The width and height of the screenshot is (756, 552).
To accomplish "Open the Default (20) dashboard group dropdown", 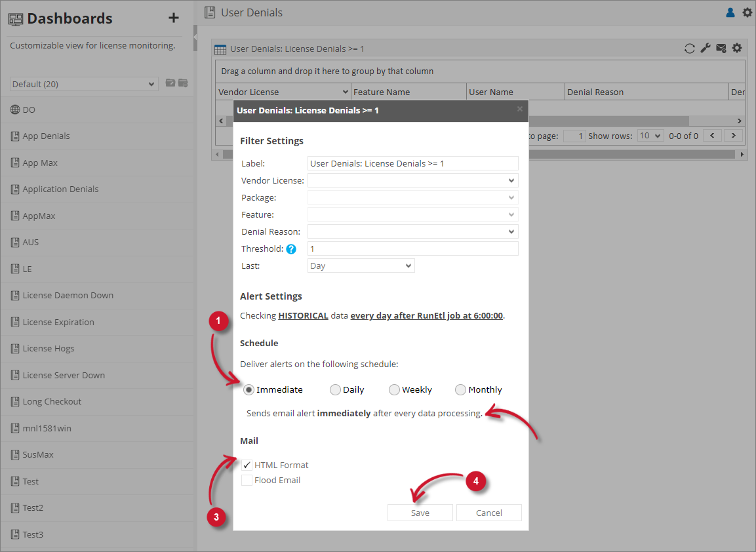I will 84,84.
